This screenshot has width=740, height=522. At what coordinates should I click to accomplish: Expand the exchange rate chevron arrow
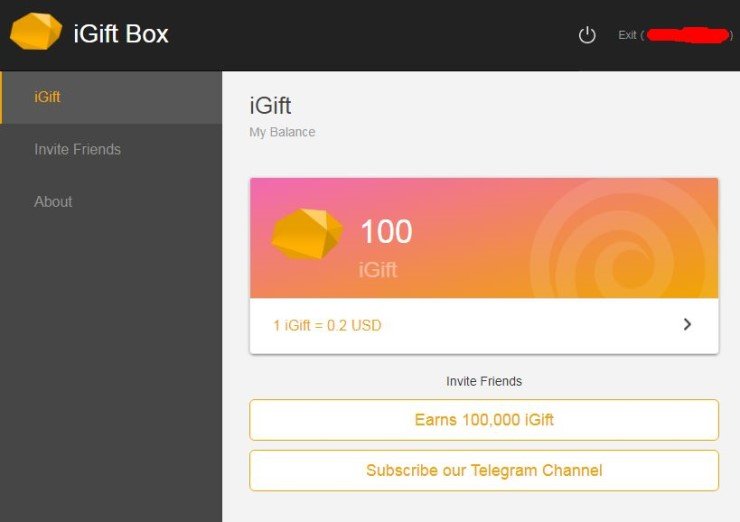[x=687, y=324]
